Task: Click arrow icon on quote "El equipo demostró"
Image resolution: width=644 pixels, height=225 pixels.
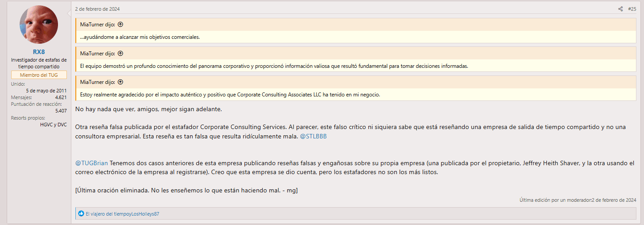Action: (x=120, y=54)
